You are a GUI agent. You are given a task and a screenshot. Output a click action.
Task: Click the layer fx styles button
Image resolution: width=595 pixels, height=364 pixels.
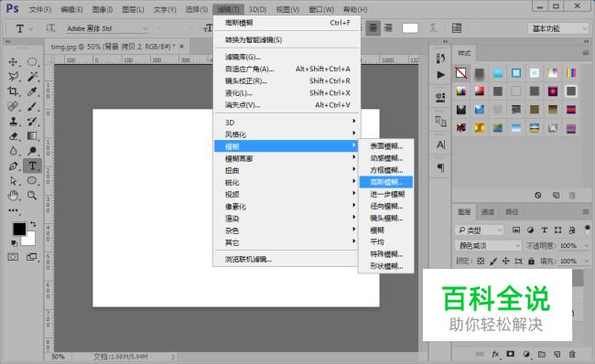495,354
